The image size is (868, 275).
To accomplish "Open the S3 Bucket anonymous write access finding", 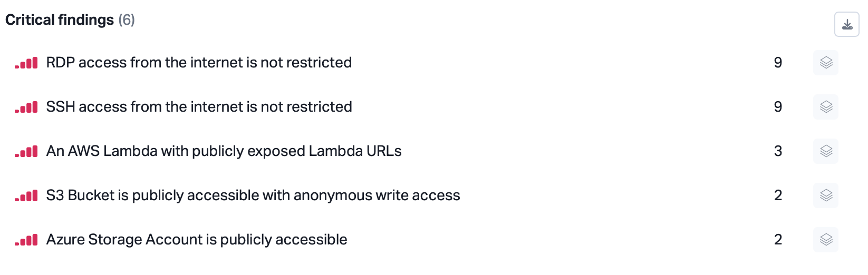I will (253, 195).
